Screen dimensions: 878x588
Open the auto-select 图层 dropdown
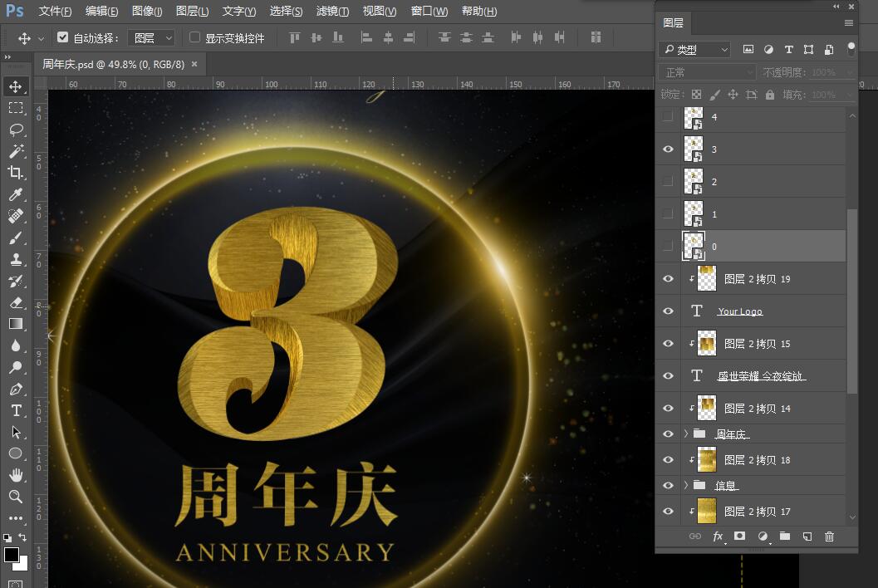151,37
